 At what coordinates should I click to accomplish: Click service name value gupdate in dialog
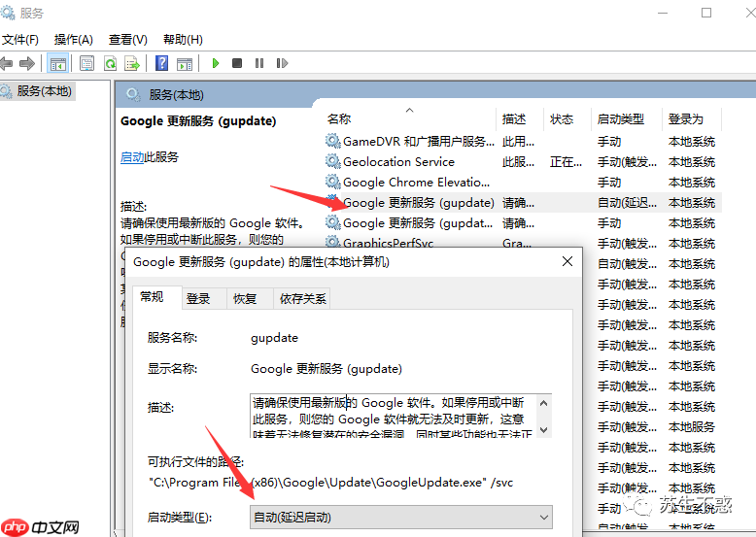[x=274, y=338]
